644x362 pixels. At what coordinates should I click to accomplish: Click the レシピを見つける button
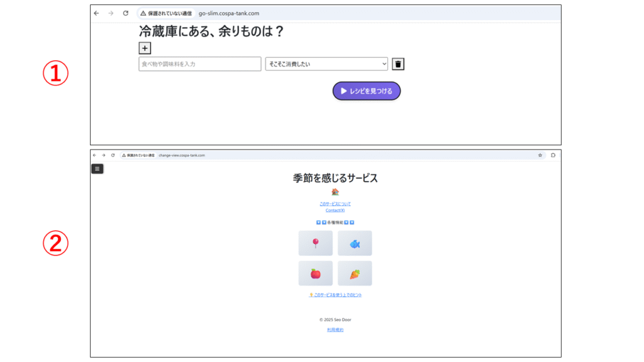(366, 91)
